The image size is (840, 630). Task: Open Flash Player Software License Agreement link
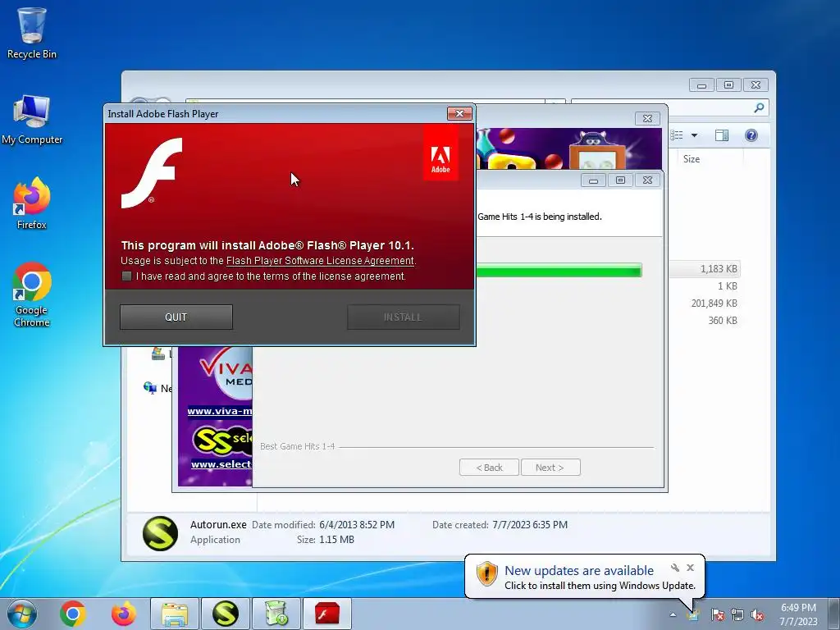coord(320,261)
